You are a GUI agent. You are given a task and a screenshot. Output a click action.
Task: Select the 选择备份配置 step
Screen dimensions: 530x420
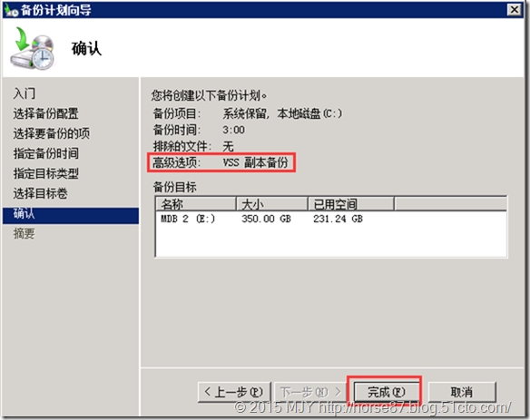[x=45, y=113]
